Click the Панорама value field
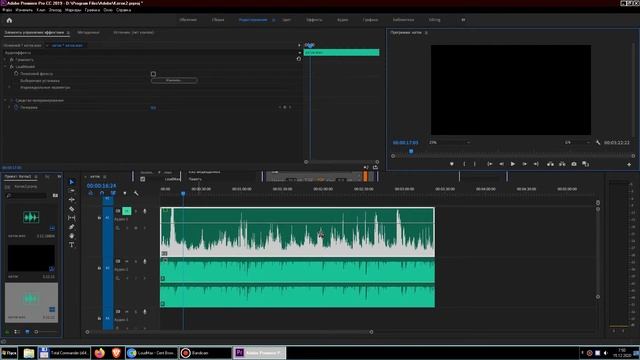The width and height of the screenshot is (640, 360). click(x=153, y=108)
